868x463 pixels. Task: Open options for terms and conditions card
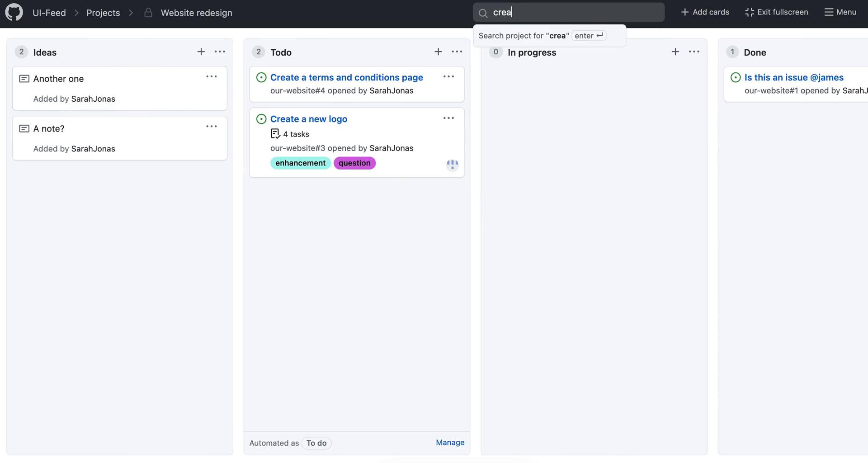pyautogui.click(x=448, y=77)
